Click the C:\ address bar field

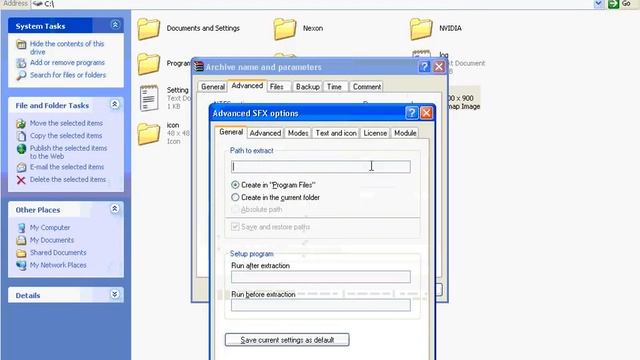click(x=312, y=4)
